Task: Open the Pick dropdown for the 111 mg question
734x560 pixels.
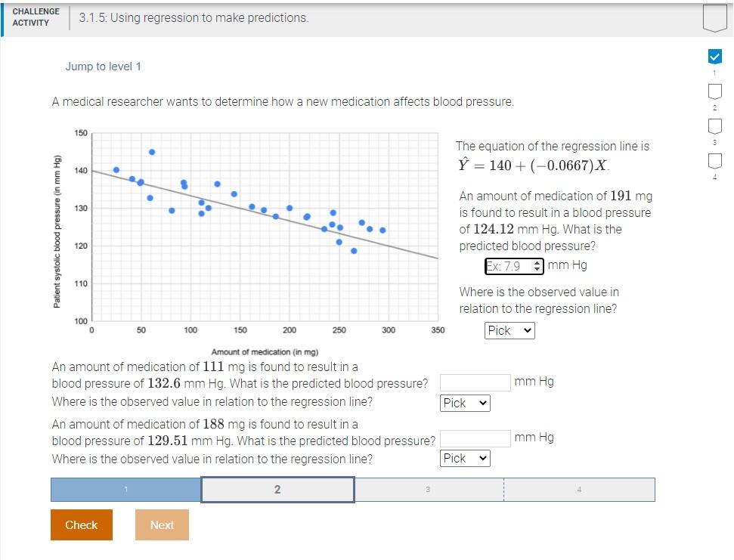Action: click(x=463, y=403)
